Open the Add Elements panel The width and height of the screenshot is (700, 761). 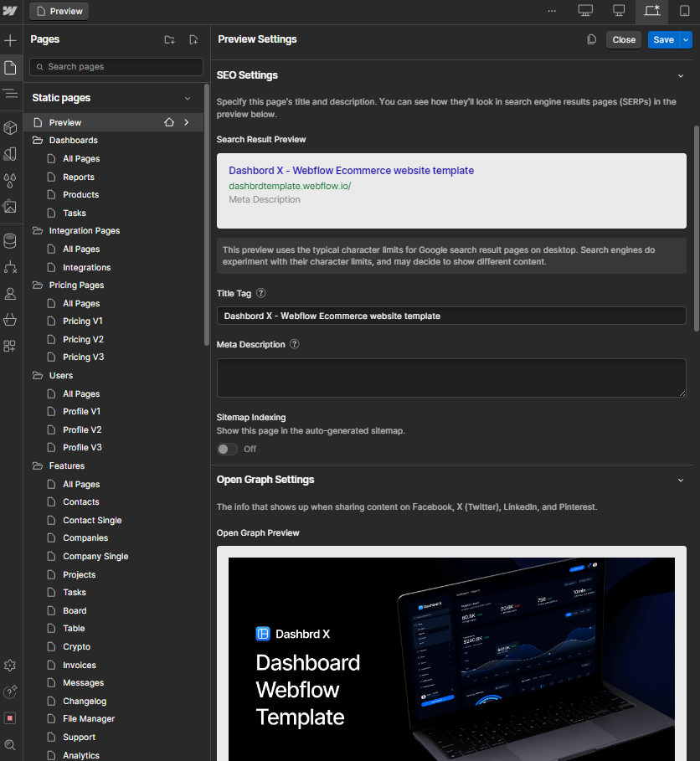(x=11, y=40)
